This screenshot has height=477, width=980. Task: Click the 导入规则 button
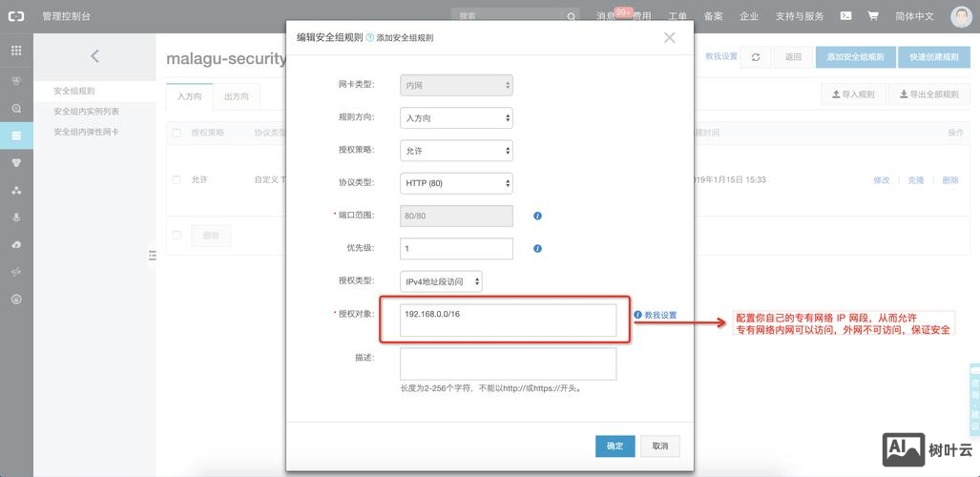853,94
